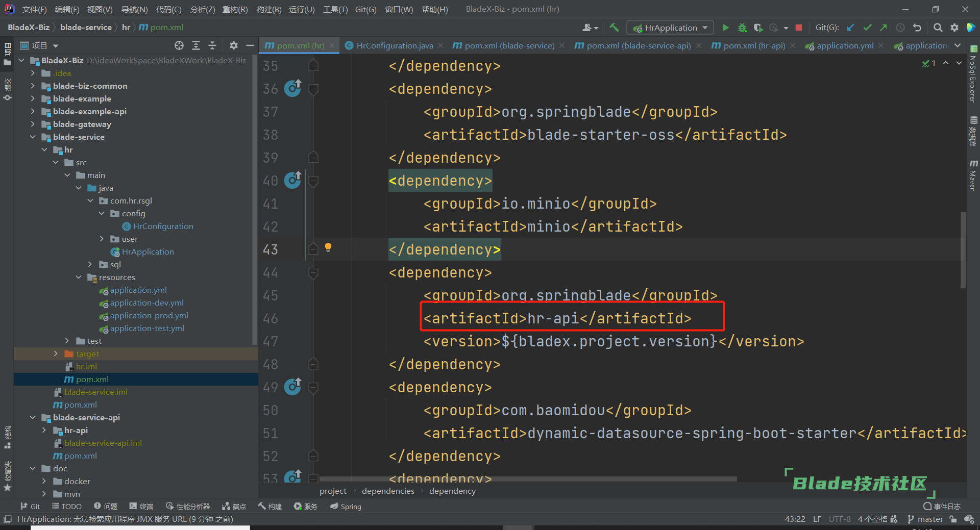Open user account icon dropdown
The height and width of the screenshot is (530, 980).
(x=590, y=28)
